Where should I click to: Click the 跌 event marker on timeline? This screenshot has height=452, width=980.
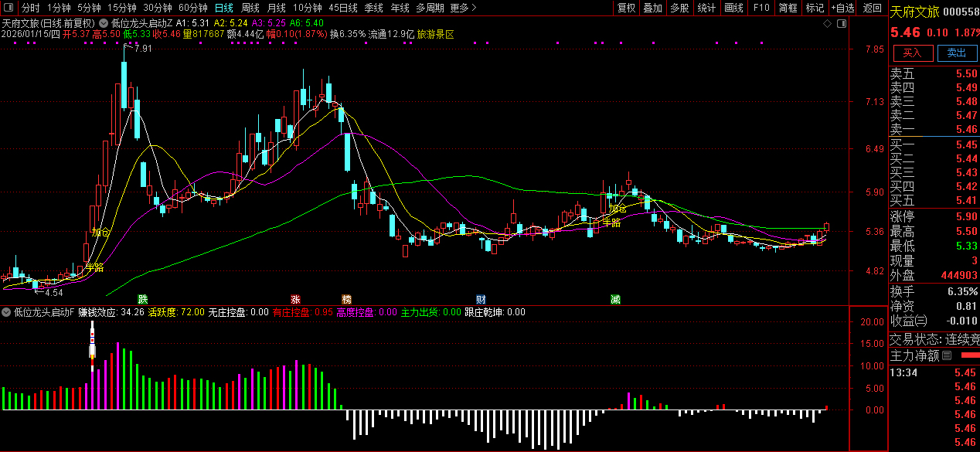pos(142,299)
